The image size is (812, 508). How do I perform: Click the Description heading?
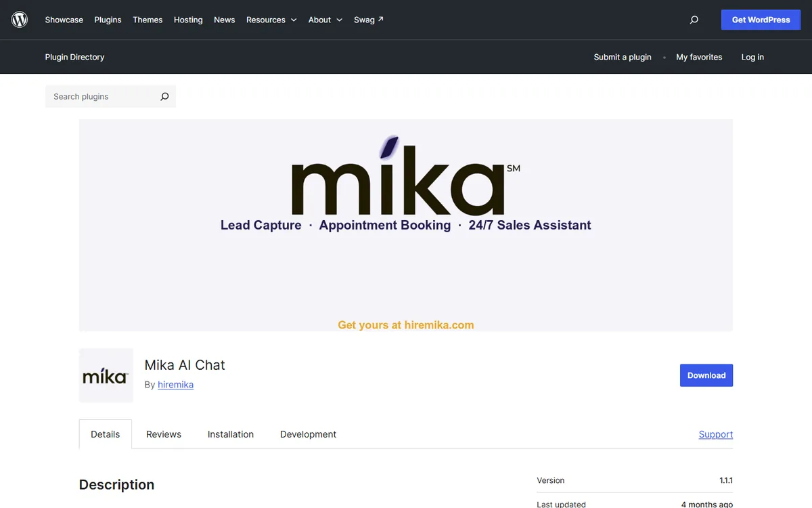[x=116, y=484]
